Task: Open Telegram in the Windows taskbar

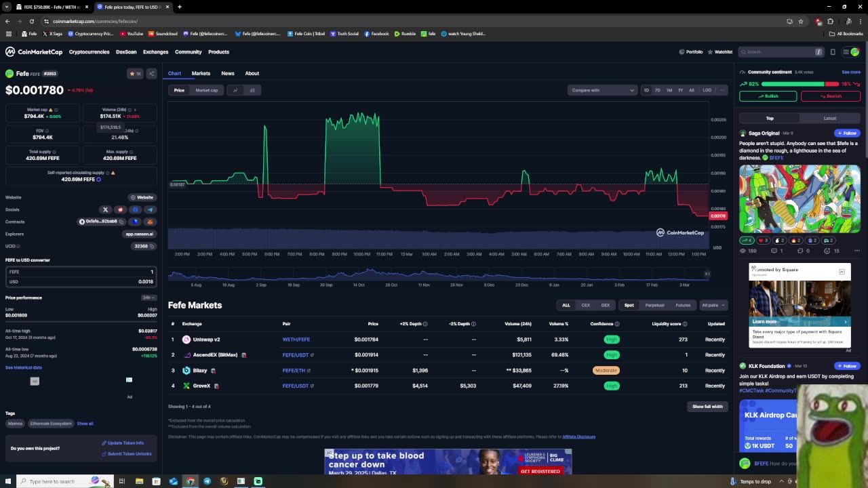Action: click(x=207, y=481)
